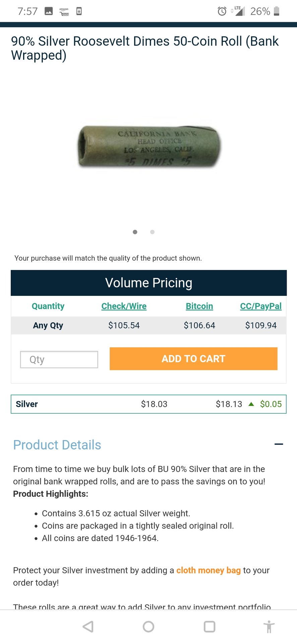
Task: Tap the Android back navigation icon
Action: pyautogui.click(x=88, y=626)
